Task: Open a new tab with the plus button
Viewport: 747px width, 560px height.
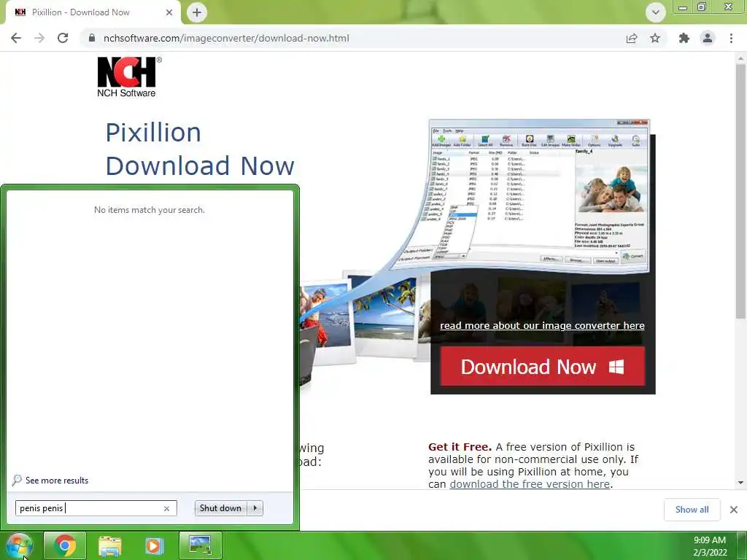Action: click(x=197, y=12)
